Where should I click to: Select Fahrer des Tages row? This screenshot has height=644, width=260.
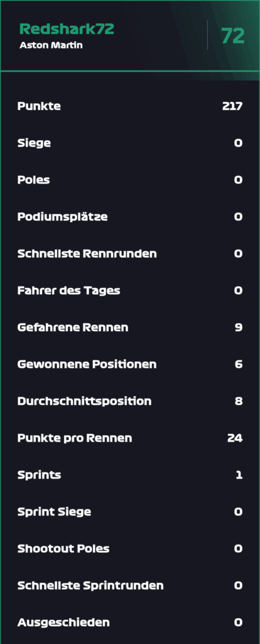(x=130, y=291)
